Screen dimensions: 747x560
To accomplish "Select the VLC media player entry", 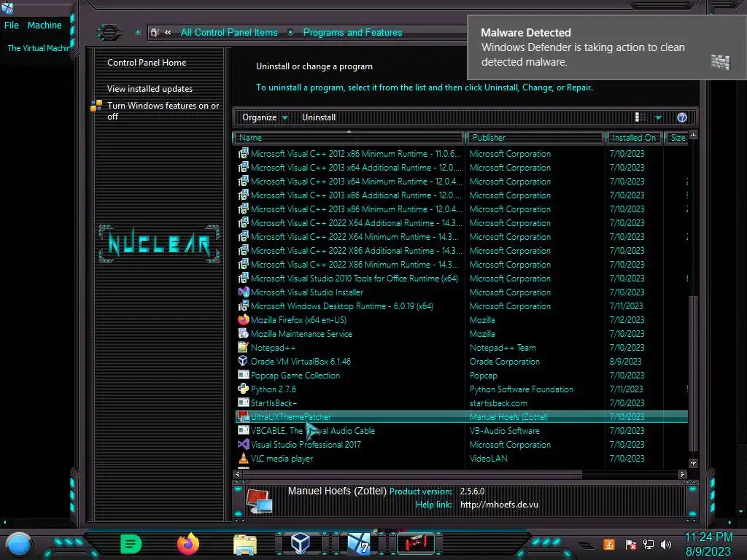I will (x=282, y=459).
